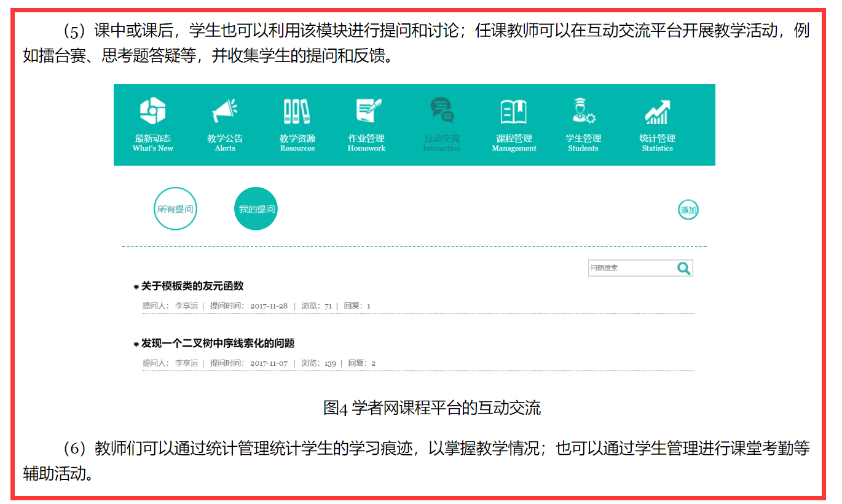The height and width of the screenshot is (504, 842).
Task: Open question 发现一个二叉树中序线索化的问题
Action: click(218, 343)
